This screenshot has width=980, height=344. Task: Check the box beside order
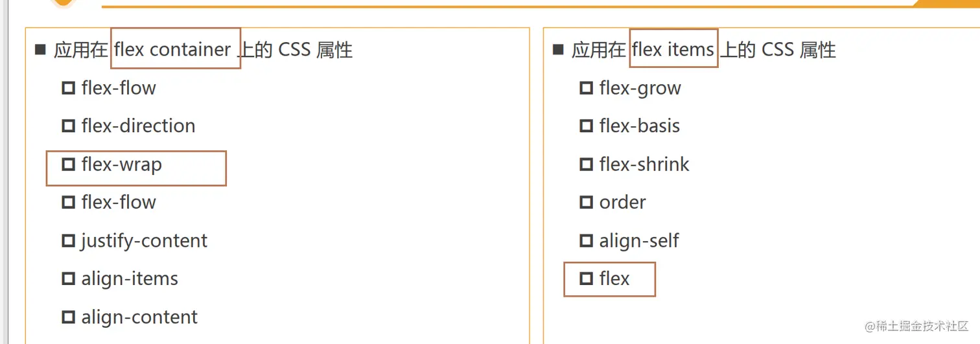[586, 202]
